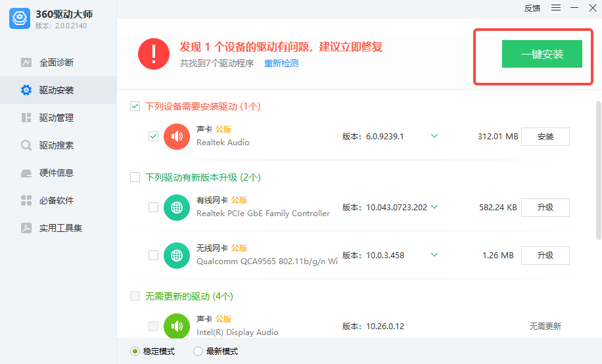602x364 pixels.
Task: Click the 驱动搜索 magnifier icon in sidebar
Action: [26, 145]
